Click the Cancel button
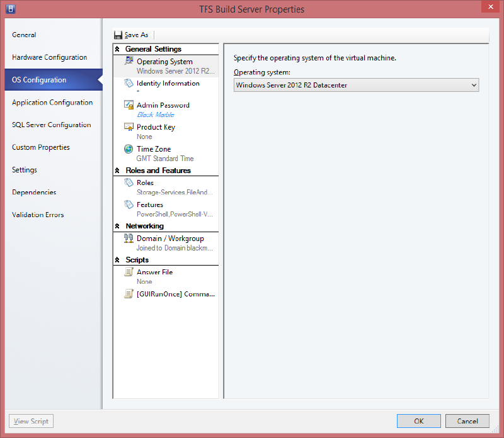The image size is (504, 438). [x=467, y=421]
